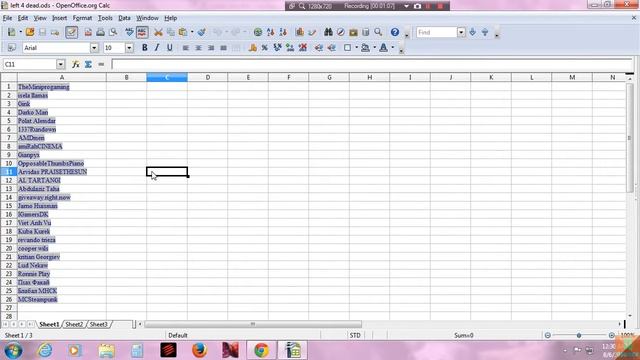Open the File menu
Image resolution: width=640 pixels, height=360 pixels.
(7, 18)
